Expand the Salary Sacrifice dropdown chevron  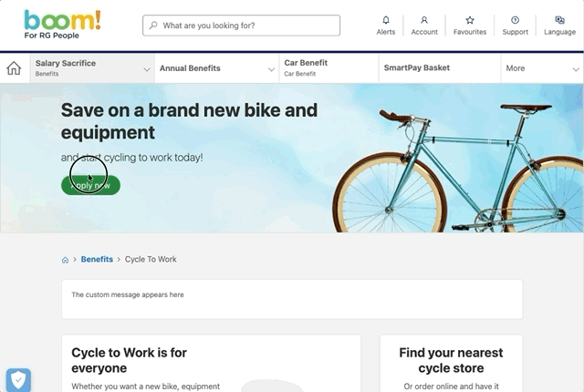tap(147, 69)
